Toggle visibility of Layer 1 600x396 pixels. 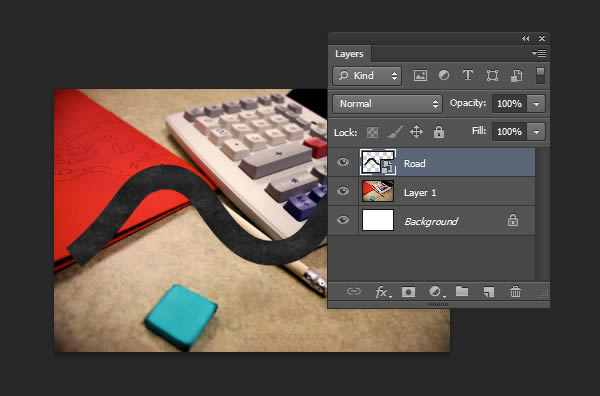coord(343,191)
